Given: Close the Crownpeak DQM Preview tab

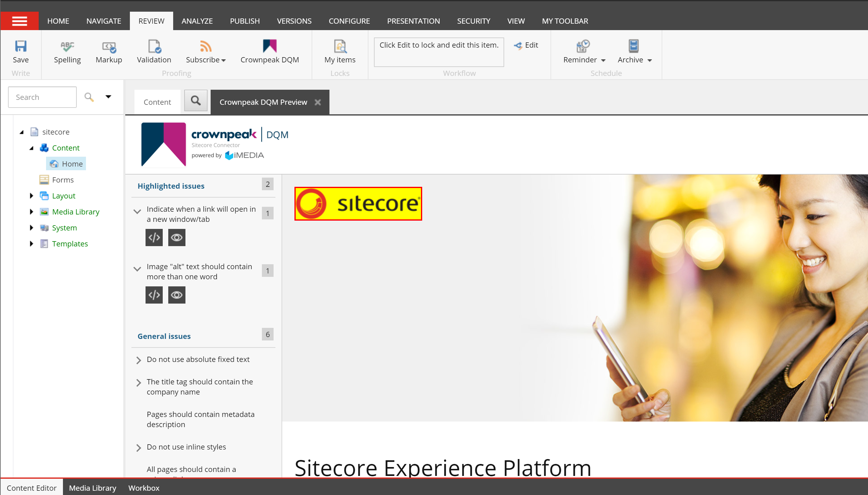Looking at the screenshot, I should coord(318,102).
